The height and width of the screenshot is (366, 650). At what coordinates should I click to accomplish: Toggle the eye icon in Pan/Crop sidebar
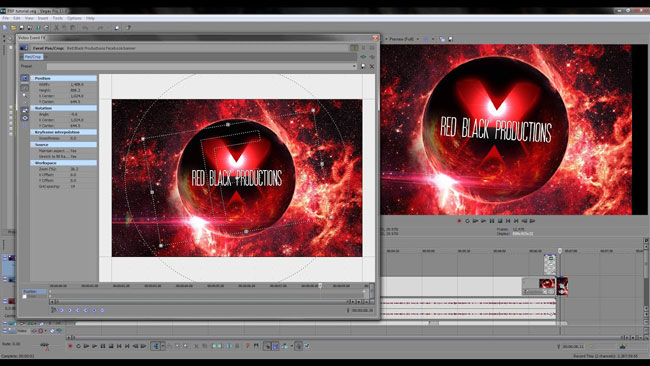coord(25,118)
